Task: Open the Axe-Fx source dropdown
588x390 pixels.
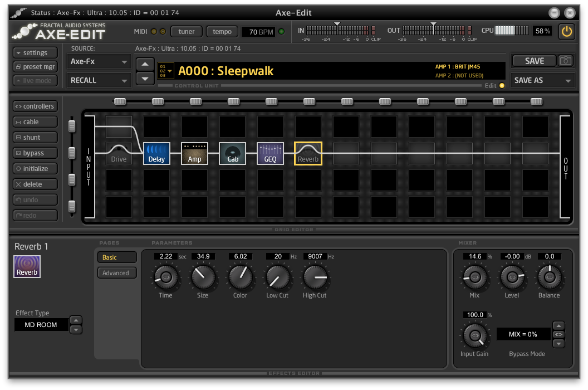Action: coord(99,61)
